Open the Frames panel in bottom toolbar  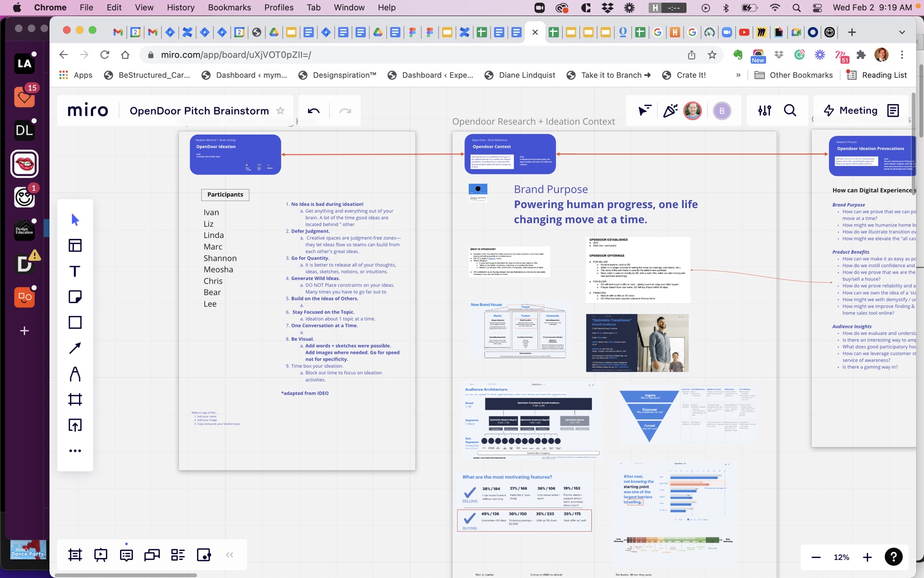[75, 555]
